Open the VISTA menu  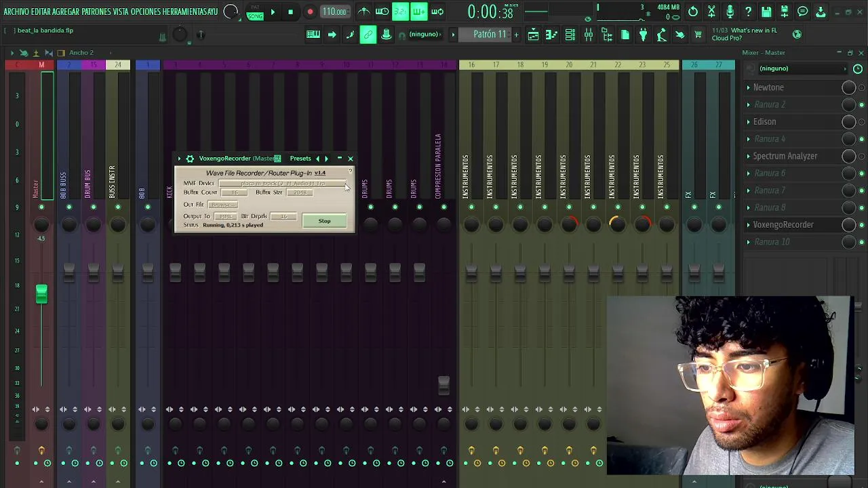(x=121, y=12)
